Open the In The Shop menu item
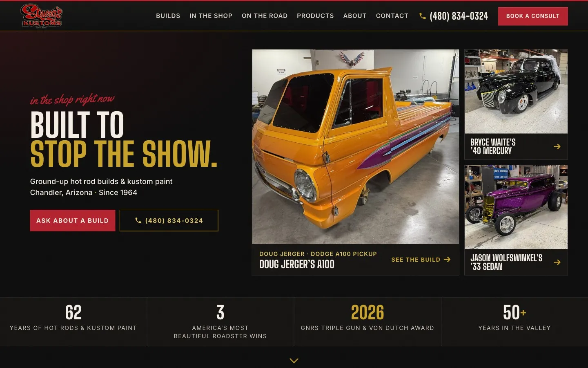 211,16
